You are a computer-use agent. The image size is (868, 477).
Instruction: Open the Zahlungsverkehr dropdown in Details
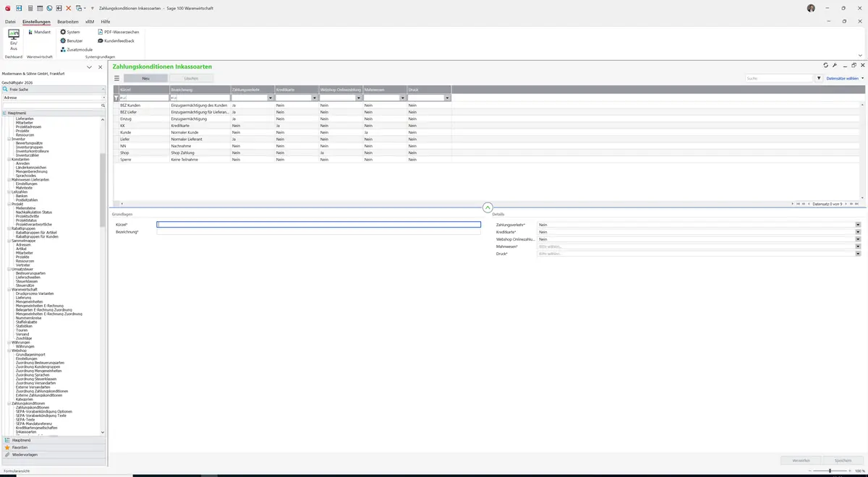click(858, 225)
